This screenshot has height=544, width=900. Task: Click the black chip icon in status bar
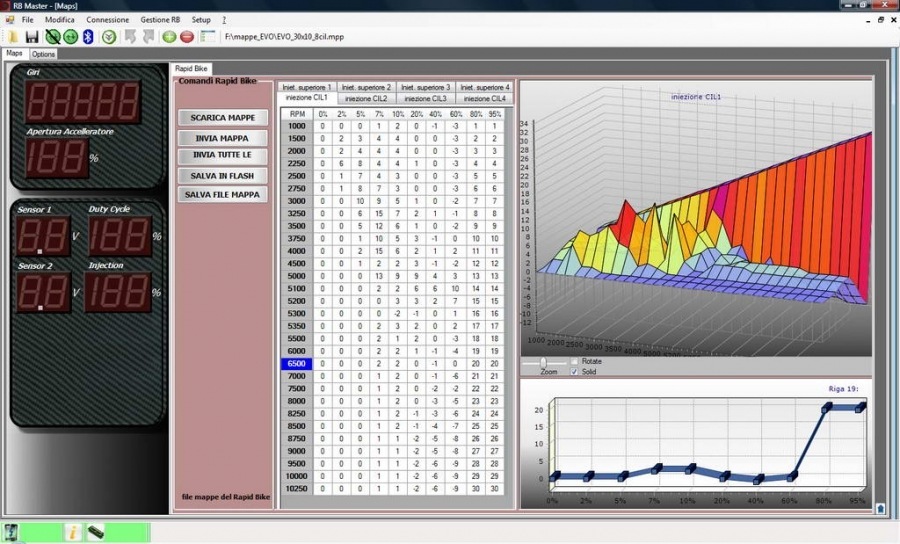96,532
